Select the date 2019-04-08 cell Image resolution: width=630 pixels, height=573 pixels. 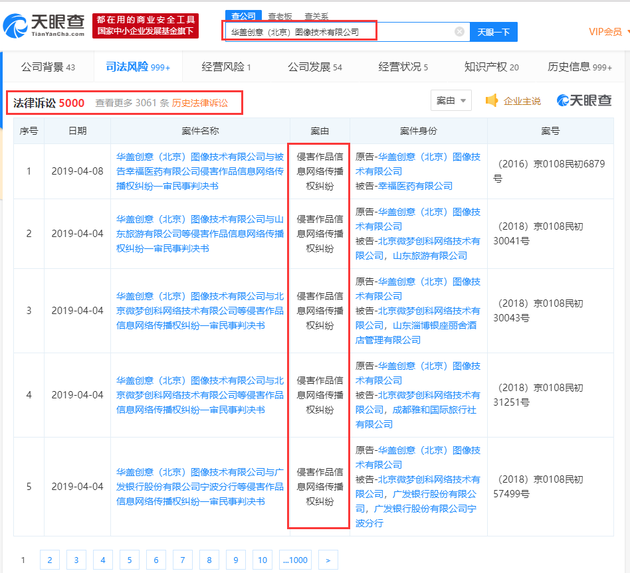[x=77, y=171]
